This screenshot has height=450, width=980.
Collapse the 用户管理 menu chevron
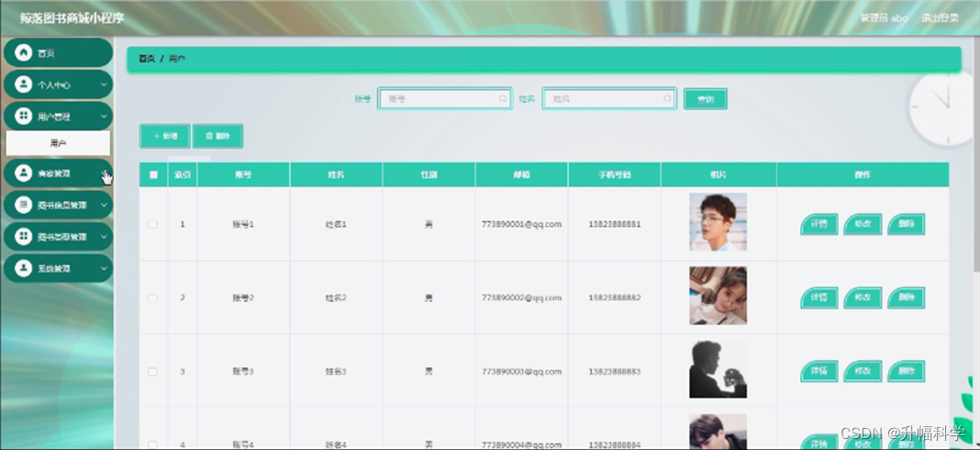click(x=104, y=117)
